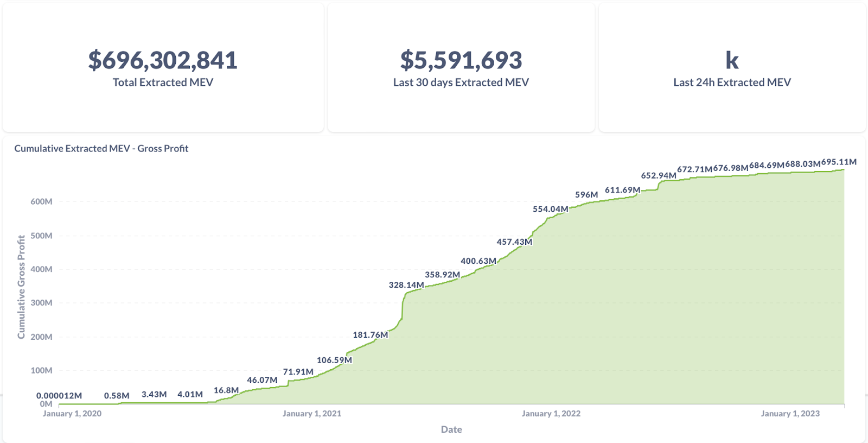The width and height of the screenshot is (868, 443).
Task: Click the 688.03M data label
Action: coord(803,164)
